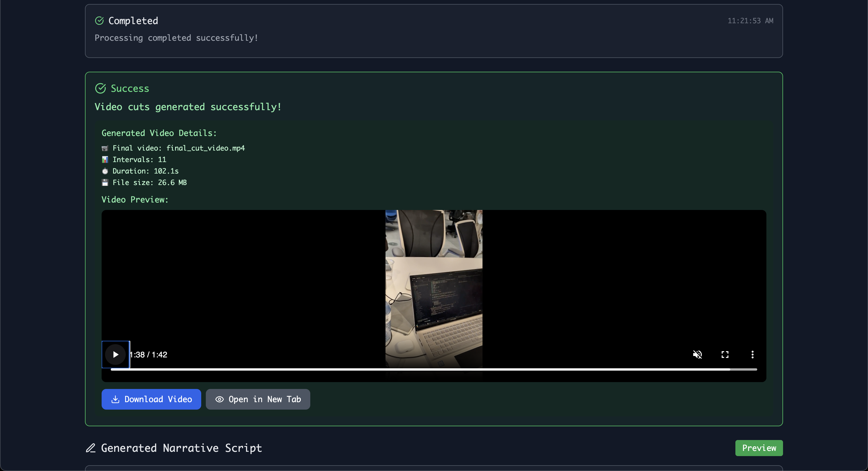
Task: Enter fullscreen video mode
Action: tap(725, 354)
